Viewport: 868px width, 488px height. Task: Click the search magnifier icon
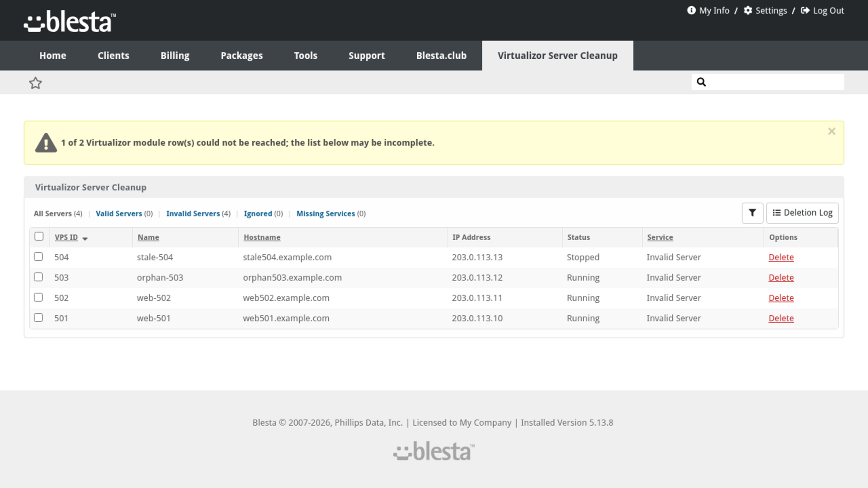coord(701,82)
